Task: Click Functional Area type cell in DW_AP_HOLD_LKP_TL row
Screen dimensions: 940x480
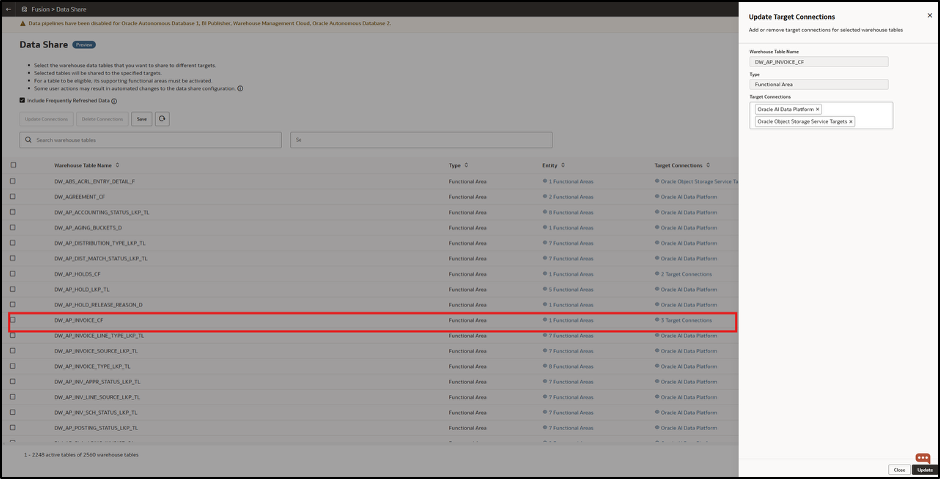Action: 468,289
